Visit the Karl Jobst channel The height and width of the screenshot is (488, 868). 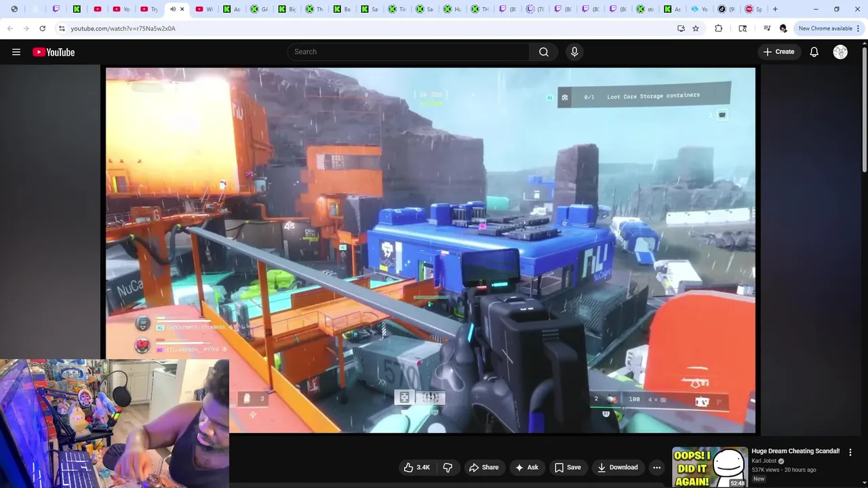(764, 461)
